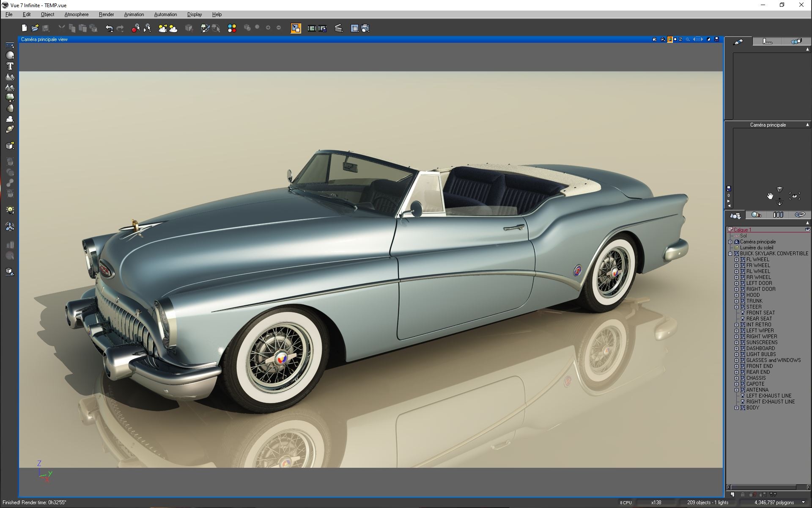The width and height of the screenshot is (812, 508).
Task: Expand the BODY item at the bottom
Action: click(x=735, y=408)
